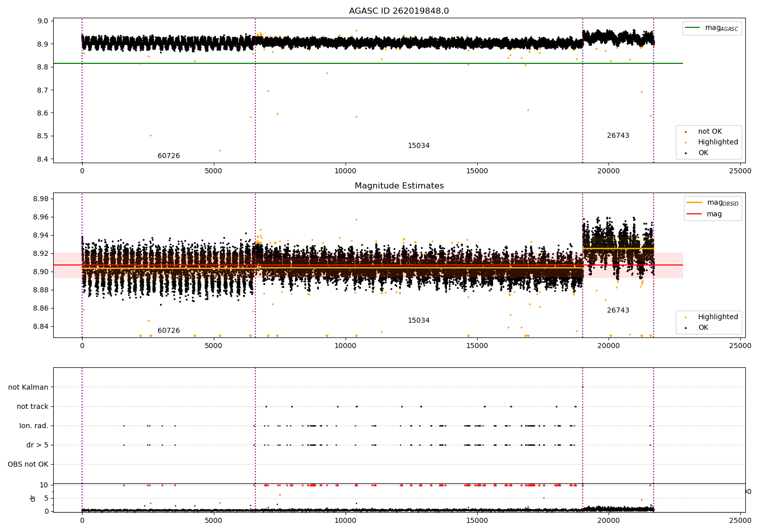Click the 'dr > 5' row label
The image size is (760, 532).
click(37, 445)
